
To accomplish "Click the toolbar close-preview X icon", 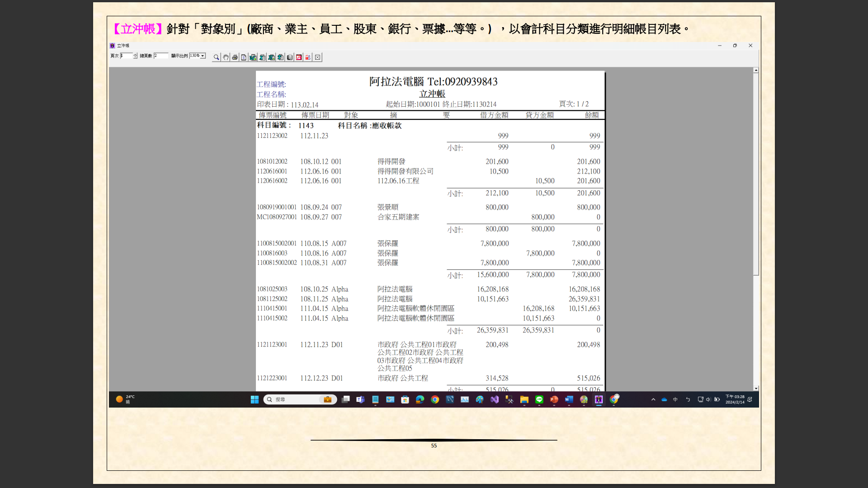I will click(317, 57).
